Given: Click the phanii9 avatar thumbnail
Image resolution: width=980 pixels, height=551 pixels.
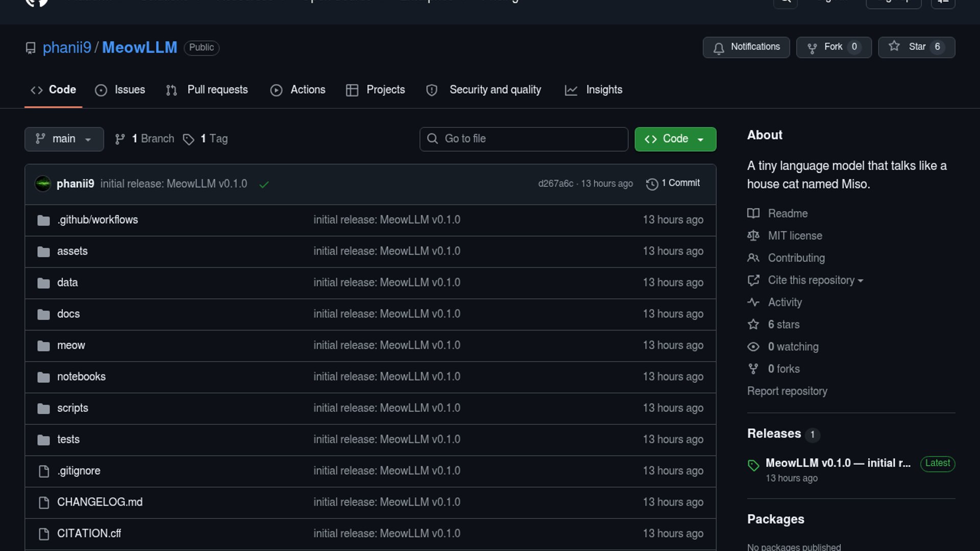Looking at the screenshot, I should point(43,184).
